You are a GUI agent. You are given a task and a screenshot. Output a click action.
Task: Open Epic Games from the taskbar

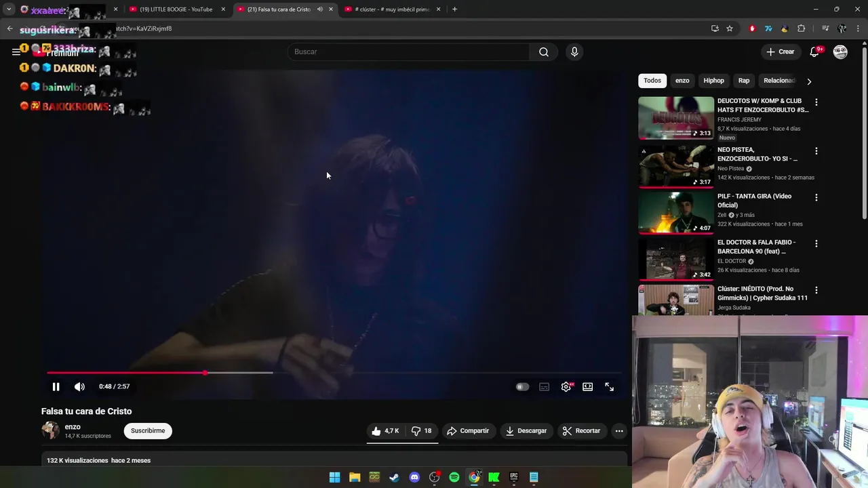click(x=514, y=477)
